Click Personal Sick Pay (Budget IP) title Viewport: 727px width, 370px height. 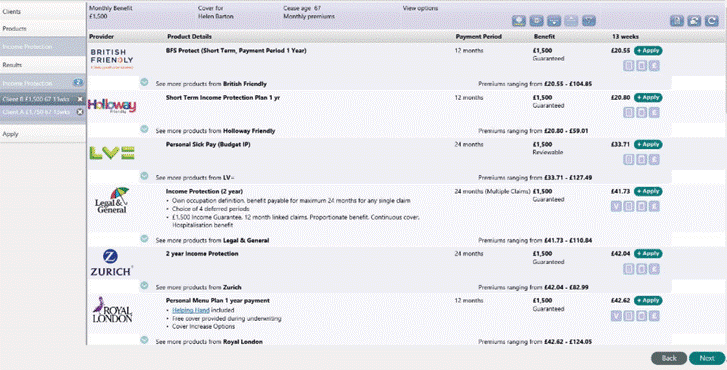(x=208, y=144)
